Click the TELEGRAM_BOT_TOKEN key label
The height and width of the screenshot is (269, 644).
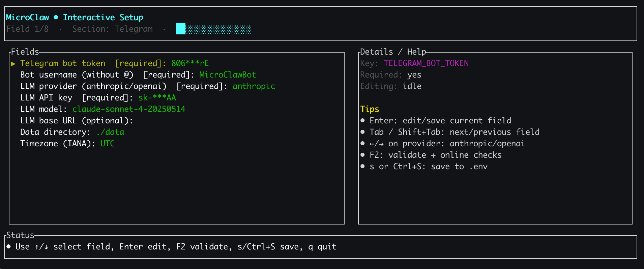click(426, 63)
